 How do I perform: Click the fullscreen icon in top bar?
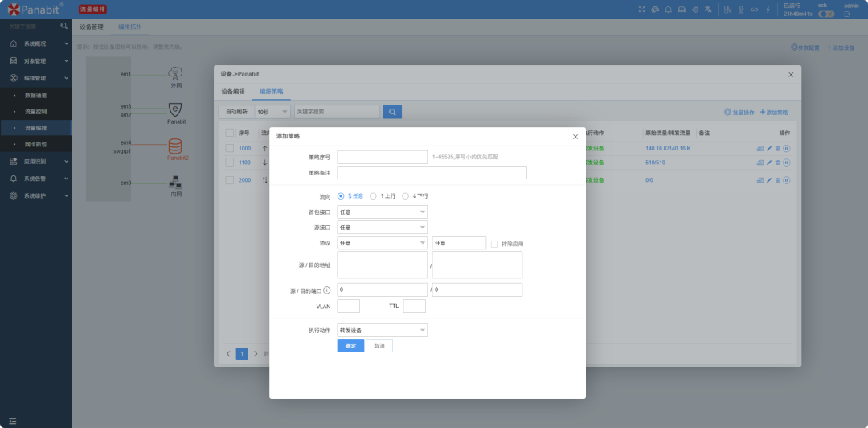tap(642, 10)
